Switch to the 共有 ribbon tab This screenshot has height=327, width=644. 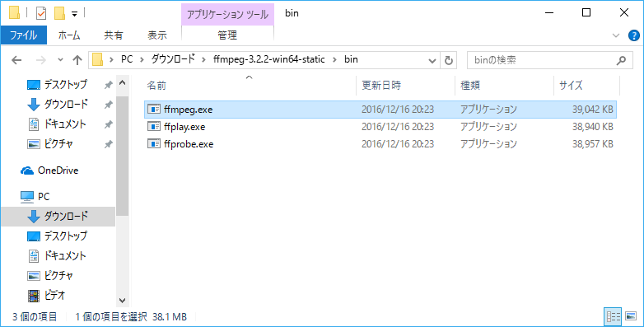click(x=114, y=35)
